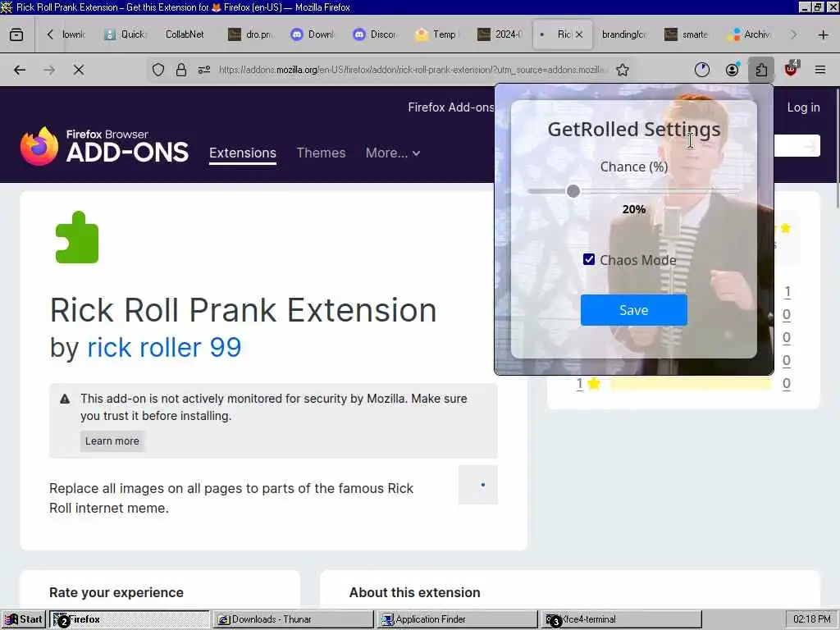Click the top rating count 1
Screen dimensions: 840x630
click(x=787, y=292)
